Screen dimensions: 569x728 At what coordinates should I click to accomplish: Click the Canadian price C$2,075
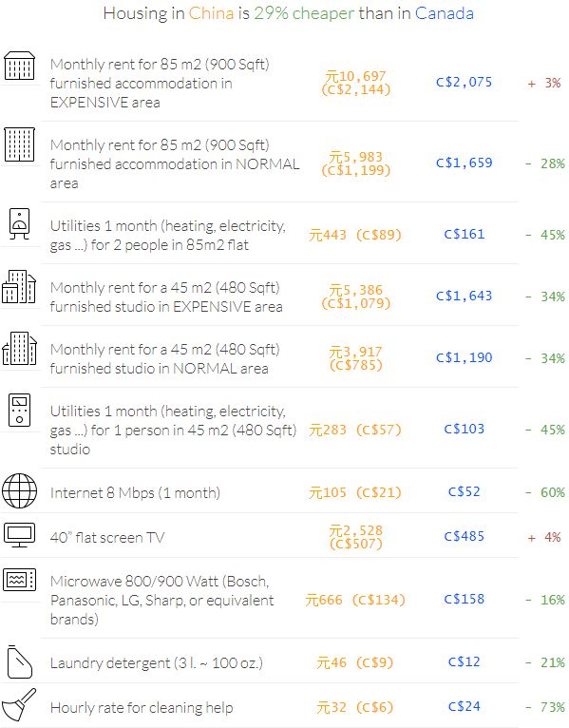[465, 82]
